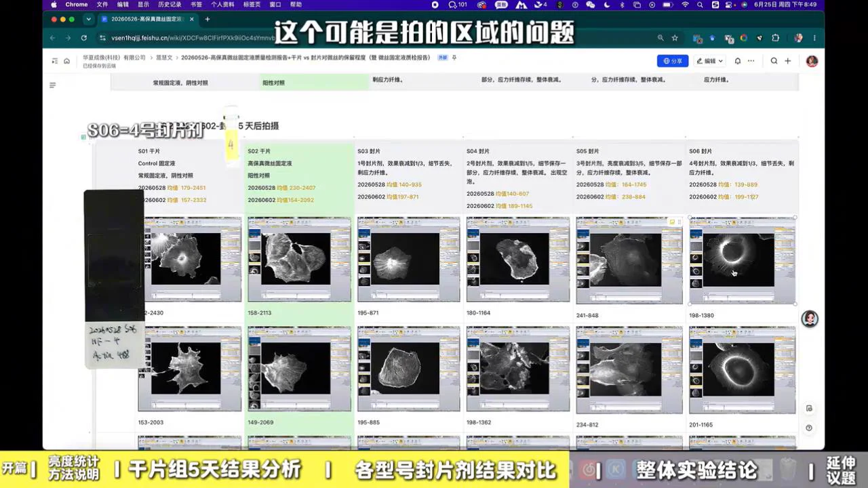Open the document outline icon at left

pyautogui.click(x=52, y=85)
